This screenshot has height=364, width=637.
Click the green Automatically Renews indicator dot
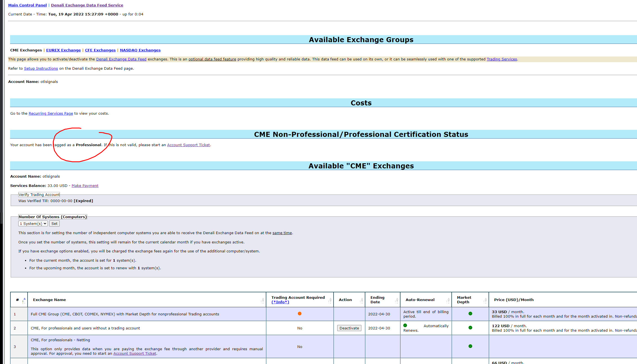(x=405, y=325)
